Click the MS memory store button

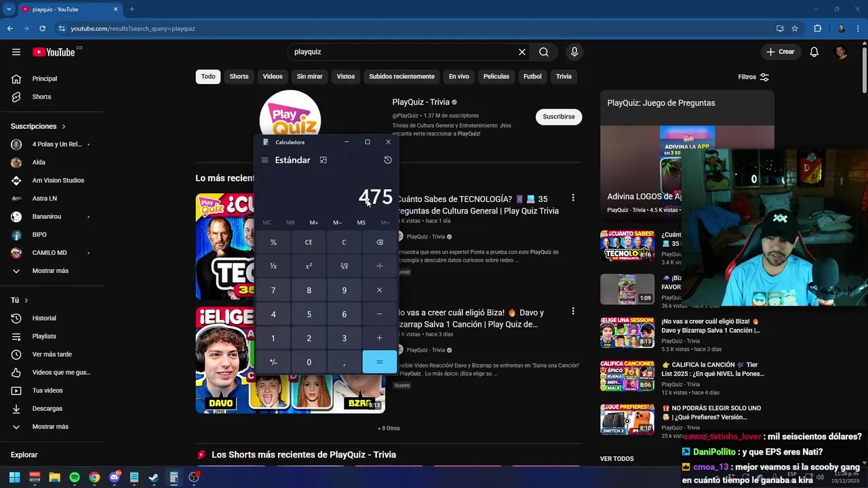[361, 222]
